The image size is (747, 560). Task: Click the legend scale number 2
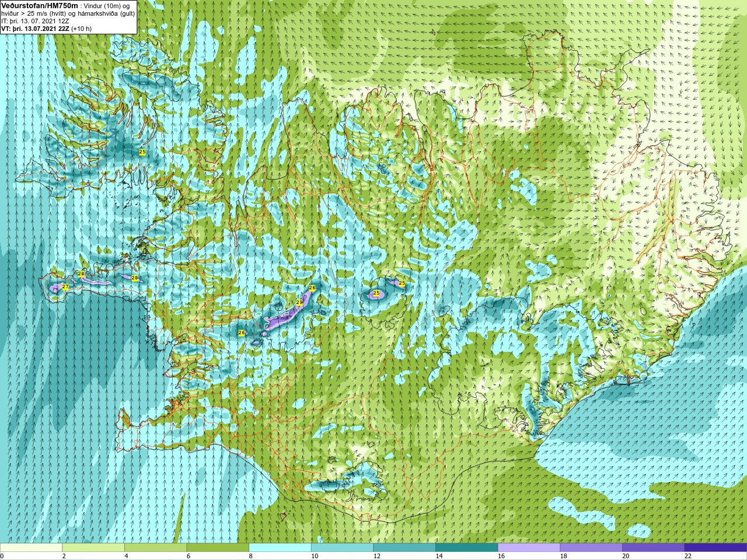(64, 556)
